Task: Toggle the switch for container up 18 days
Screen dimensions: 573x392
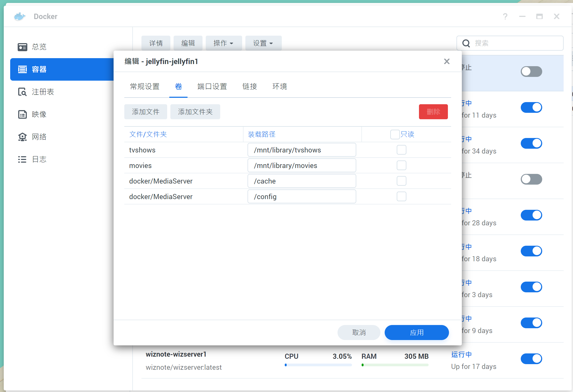Action: [531, 251]
